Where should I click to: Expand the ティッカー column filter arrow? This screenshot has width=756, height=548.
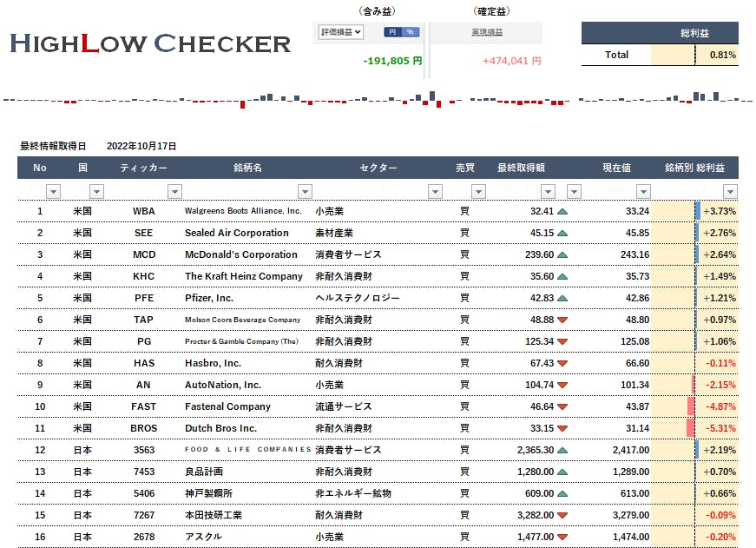(174, 191)
